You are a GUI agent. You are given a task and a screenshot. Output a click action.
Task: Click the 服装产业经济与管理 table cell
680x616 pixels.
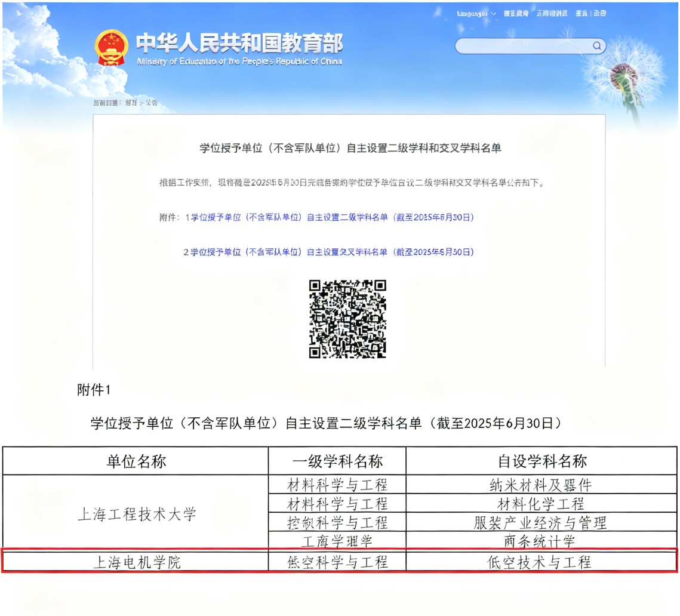click(540, 523)
